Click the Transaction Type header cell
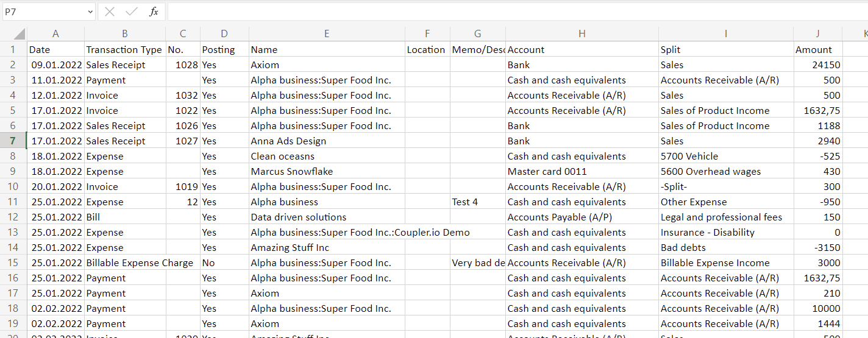Image resolution: width=868 pixels, height=338 pixels. (x=125, y=49)
